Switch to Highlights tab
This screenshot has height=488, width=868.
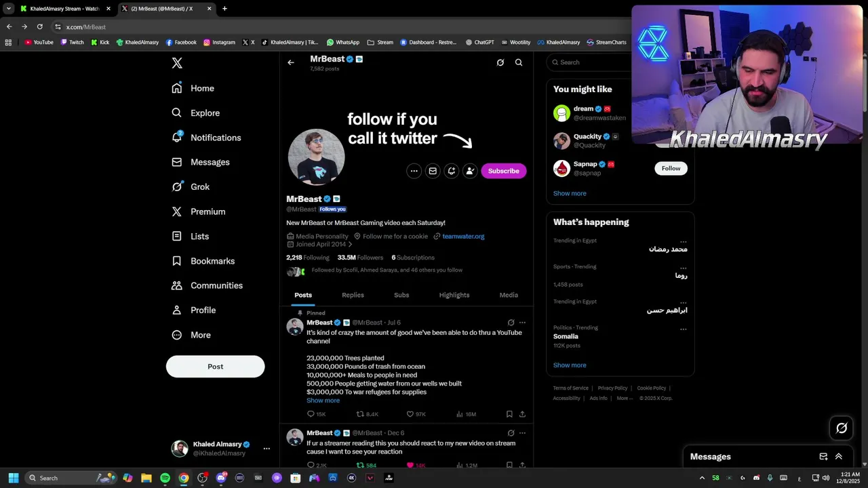[x=454, y=295]
